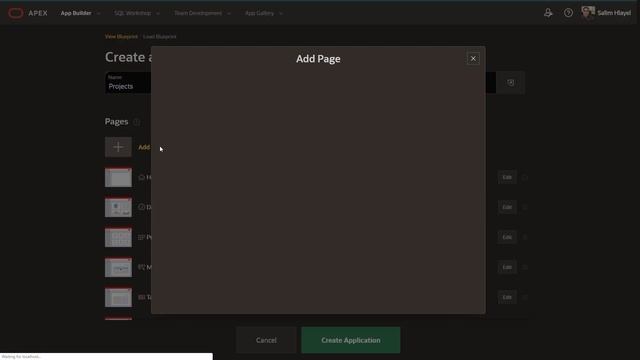Viewport: 640px width, 360px height.
Task: Open the Help question mark icon
Action: (568, 13)
